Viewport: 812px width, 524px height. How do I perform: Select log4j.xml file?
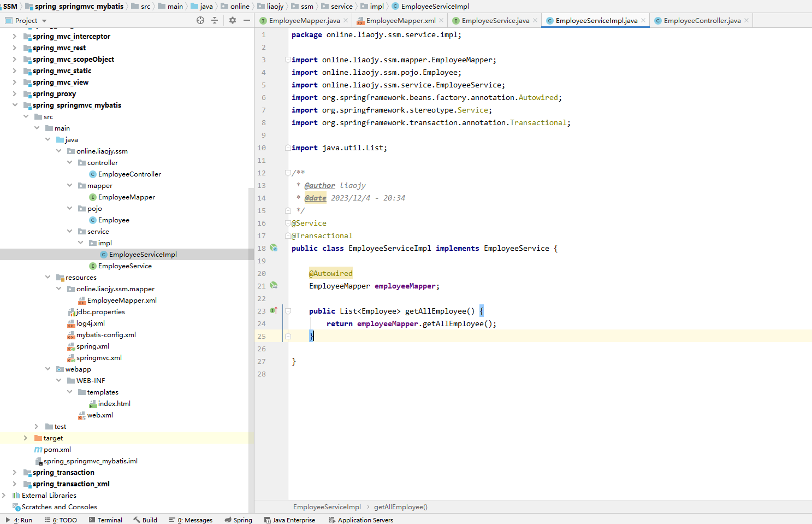click(x=90, y=323)
